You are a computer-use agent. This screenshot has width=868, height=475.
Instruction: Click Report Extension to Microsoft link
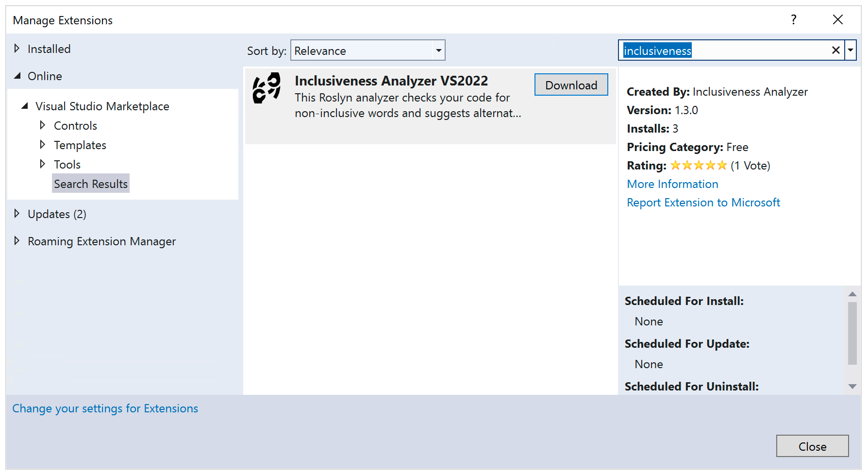703,203
